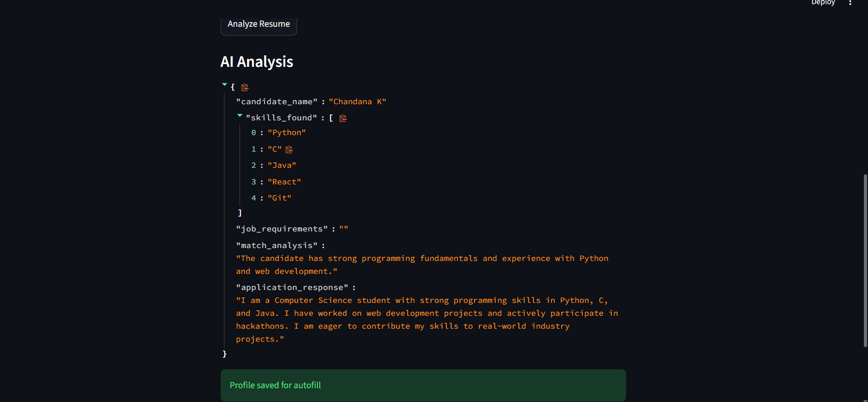Copy the "C" skill value
868x402 pixels.
(x=289, y=149)
